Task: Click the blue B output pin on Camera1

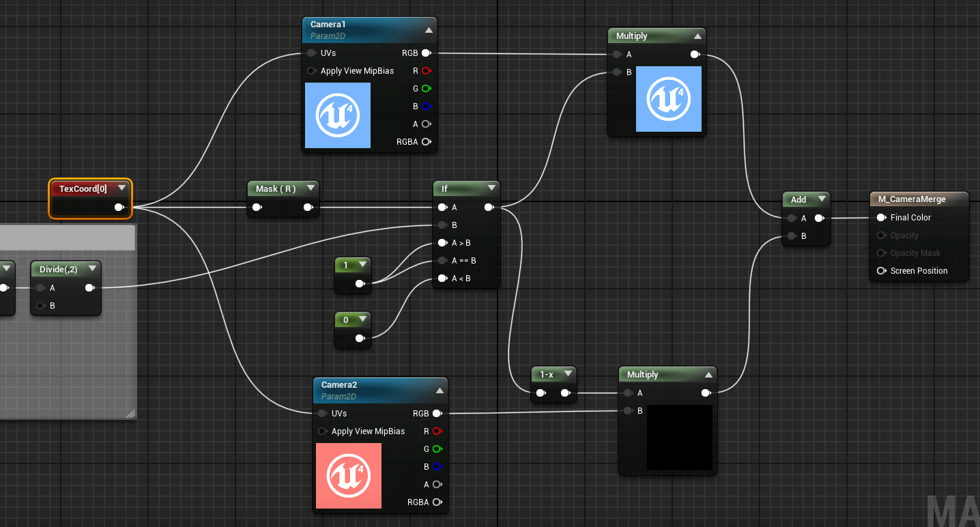Action: tap(426, 106)
